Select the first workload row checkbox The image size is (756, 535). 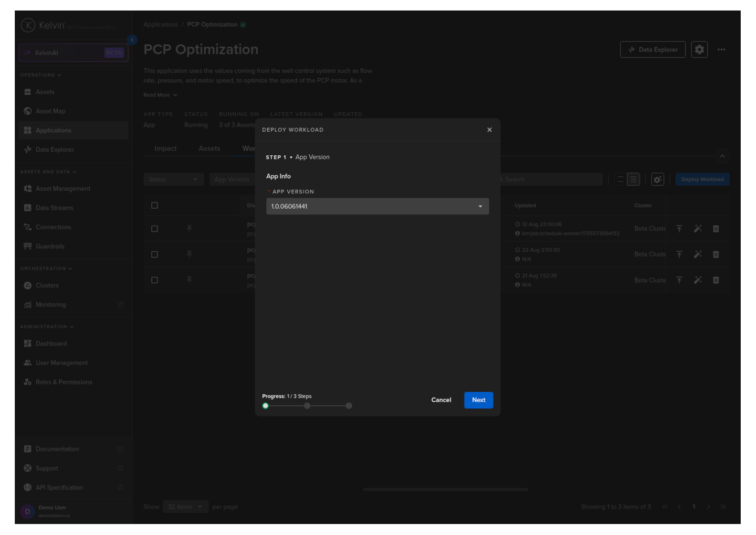click(155, 229)
